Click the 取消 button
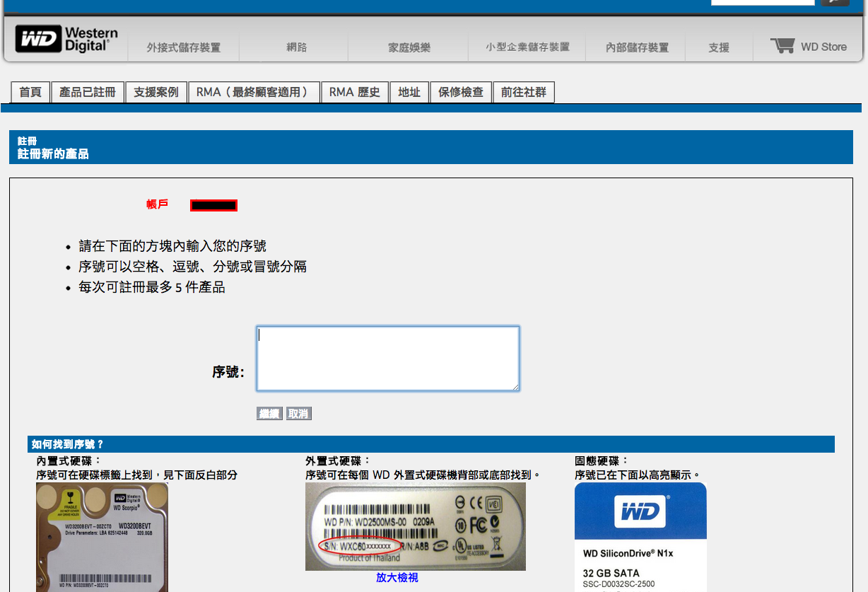Screen dimensions: 868x592 click(299, 414)
